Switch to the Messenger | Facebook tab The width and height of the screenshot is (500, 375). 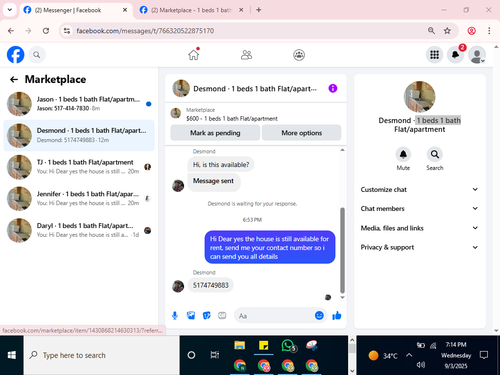click(75, 10)
